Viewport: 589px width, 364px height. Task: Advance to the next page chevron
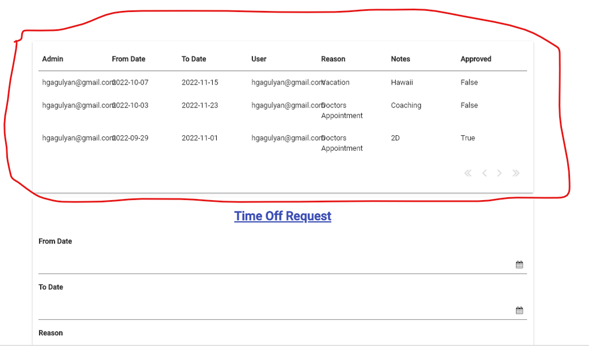tap(499, 173)
